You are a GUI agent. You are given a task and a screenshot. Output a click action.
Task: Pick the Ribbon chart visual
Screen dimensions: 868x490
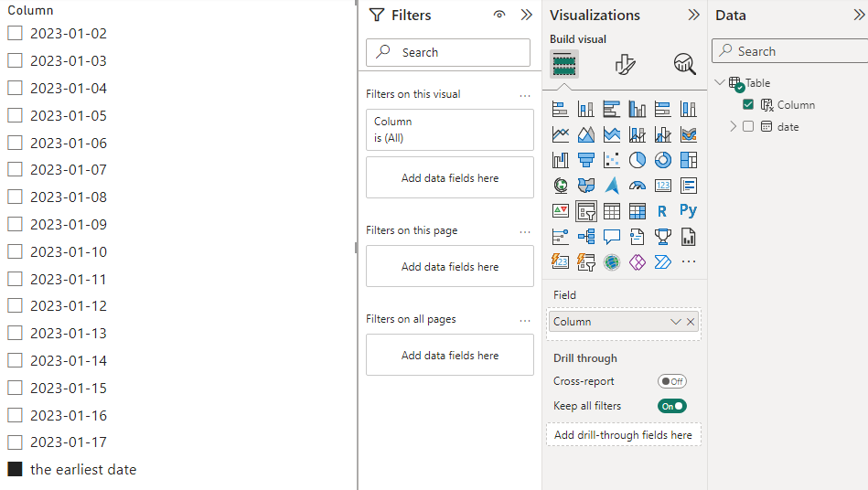(x=689, y=134)
